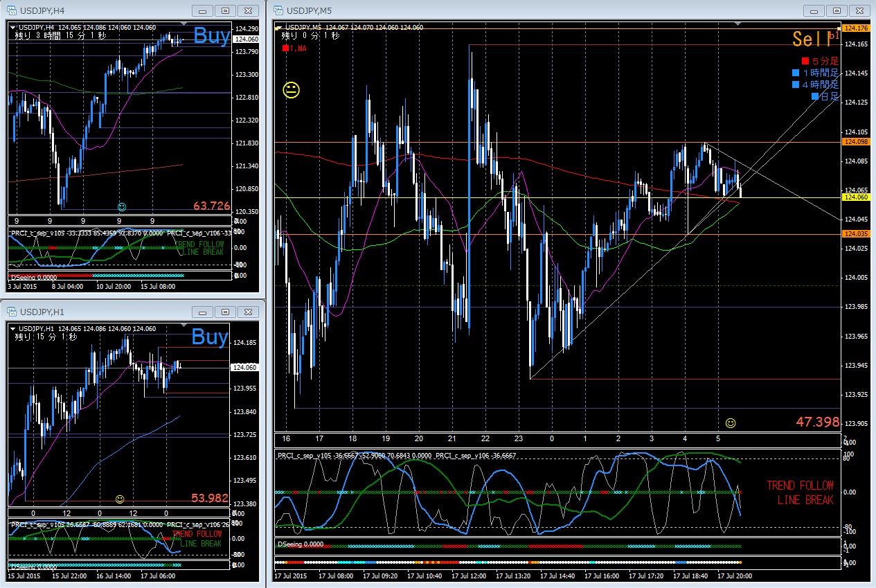
Task: Click the 124.176 price label on M5 axis
Action: [855, 28]
